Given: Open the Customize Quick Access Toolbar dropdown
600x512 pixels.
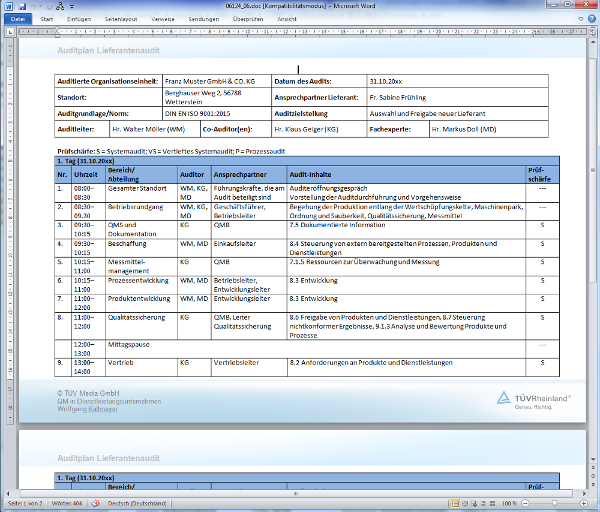Looking at the screenshot, I should (x=74, y=6).
